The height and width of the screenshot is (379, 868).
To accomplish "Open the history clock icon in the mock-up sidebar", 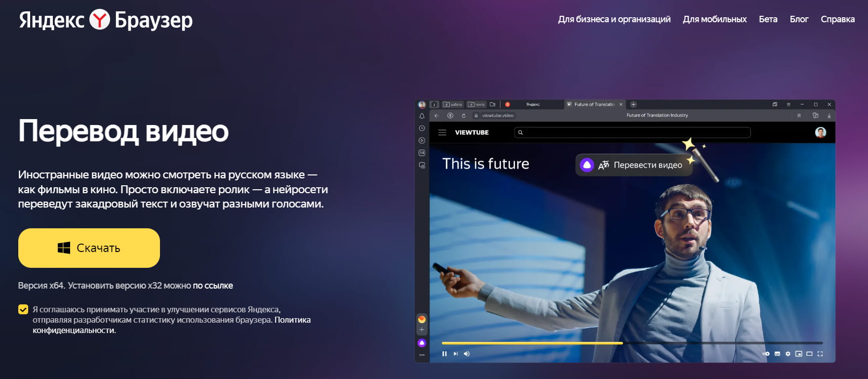I will pos(422,128).
